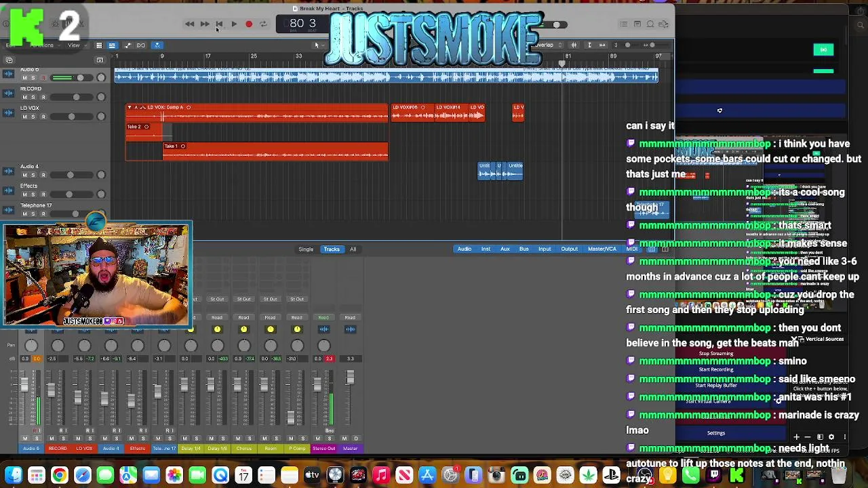Solo the RECORD track in track header
Image resolution: width=868 pixels, height=488 pixels.
[33, 97]
